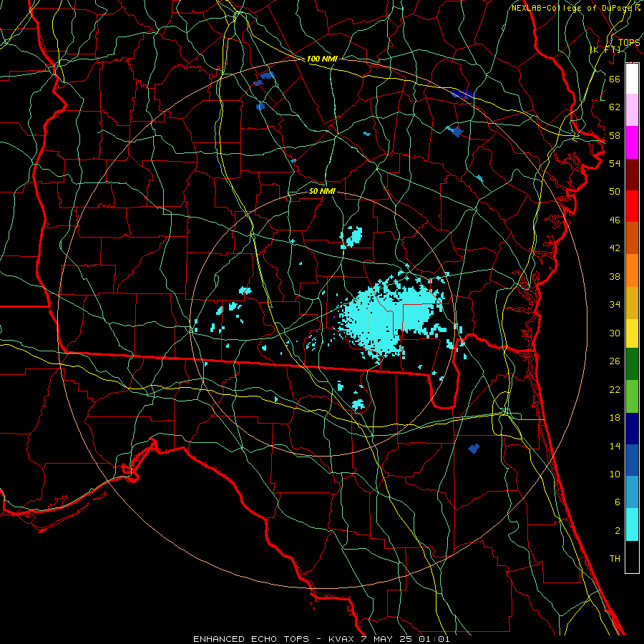Click legend value '66'

point(615,79)
